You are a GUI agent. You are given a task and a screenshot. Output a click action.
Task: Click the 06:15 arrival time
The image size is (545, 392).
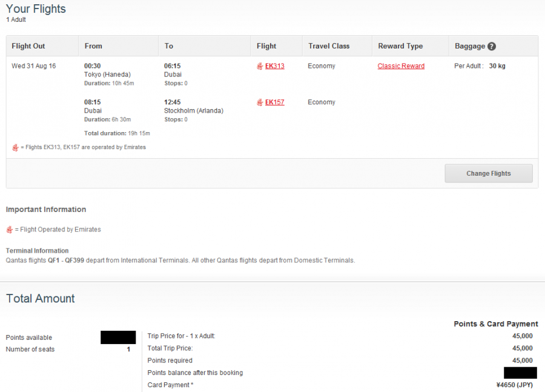[173, 66]
